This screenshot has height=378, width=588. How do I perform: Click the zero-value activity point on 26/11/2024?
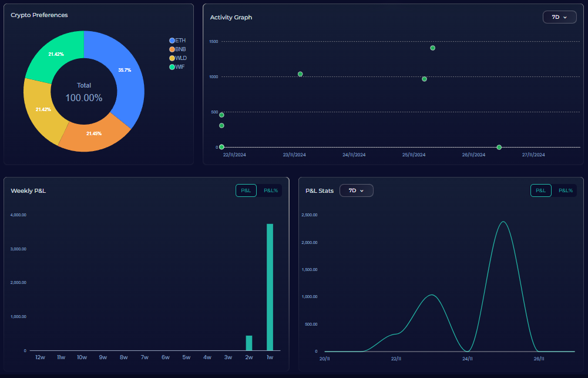click(x=499, y=147)
